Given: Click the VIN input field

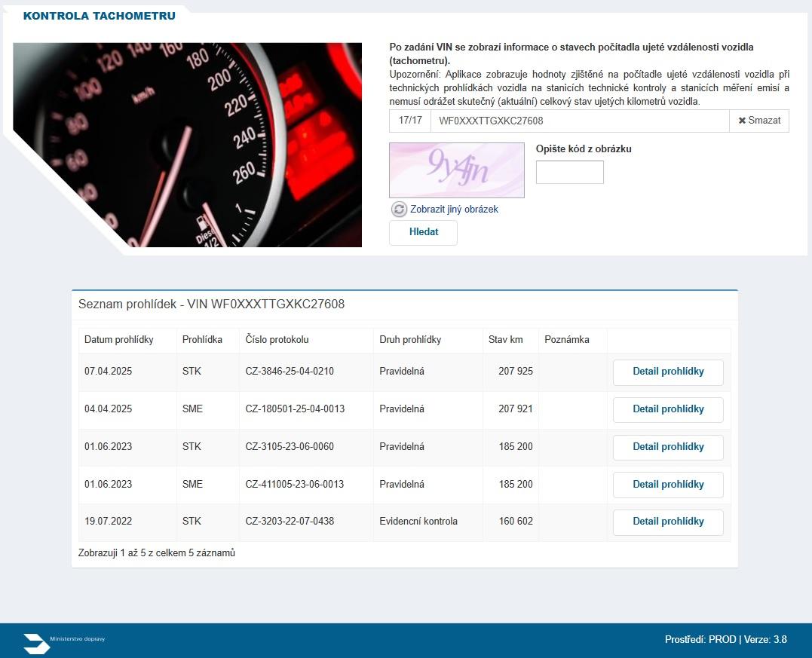Looking at the screenshot, I should (579, 121).
